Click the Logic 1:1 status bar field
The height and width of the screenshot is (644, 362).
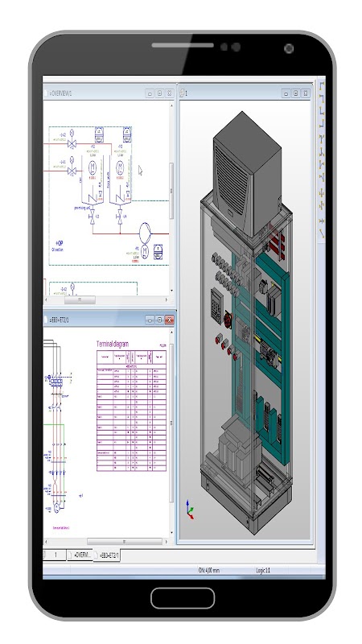coord(263,570)
